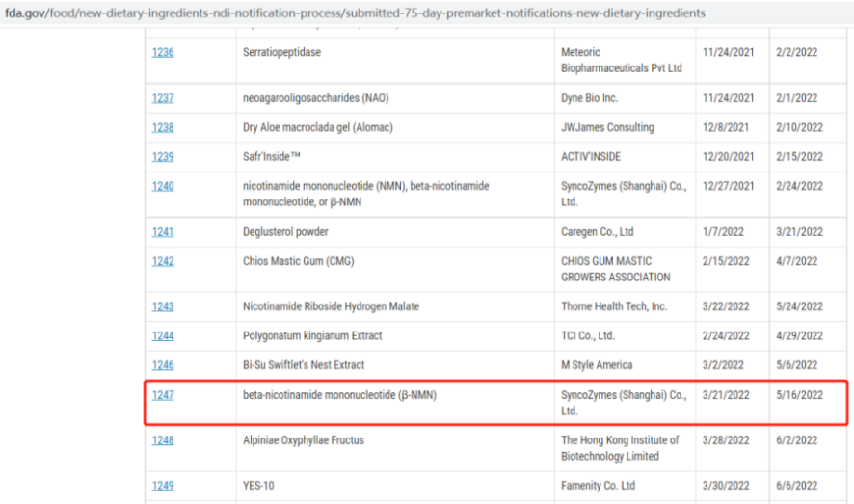Select the Safr'Inside ingredient text
Screen dimensions: 854x504
click(272, 157)
